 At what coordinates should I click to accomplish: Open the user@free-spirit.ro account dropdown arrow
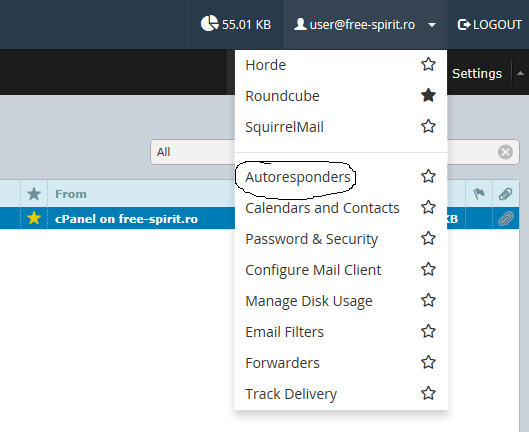(432, 25)
